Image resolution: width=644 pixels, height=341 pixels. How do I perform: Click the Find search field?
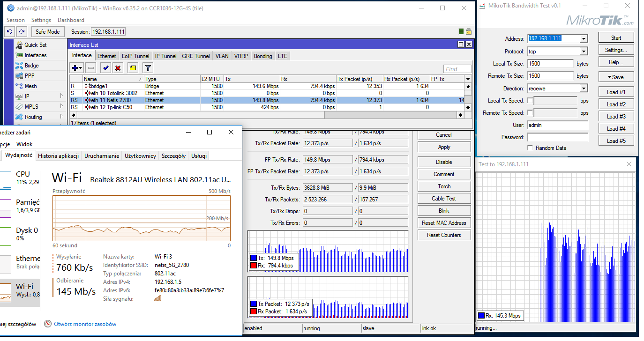pyautogui.click(x=457, y=69)
